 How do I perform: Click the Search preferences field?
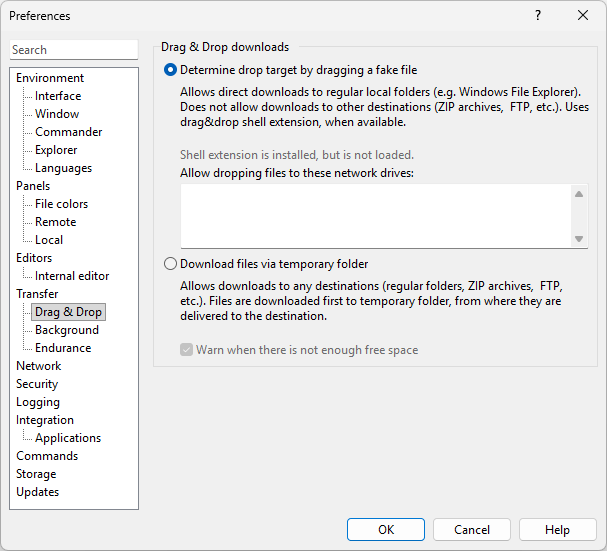[x=74, y=50]
